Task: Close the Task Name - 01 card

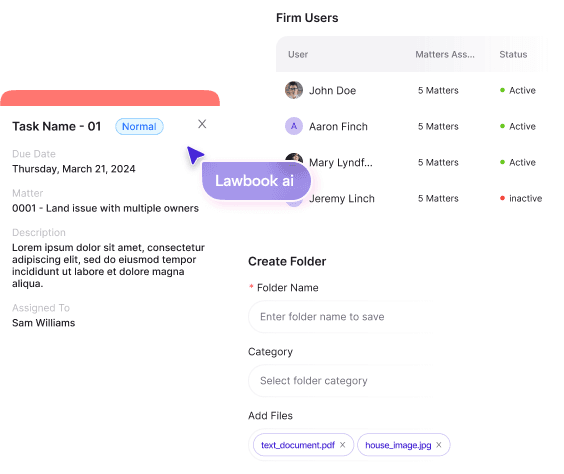Action: click(202, 124)
